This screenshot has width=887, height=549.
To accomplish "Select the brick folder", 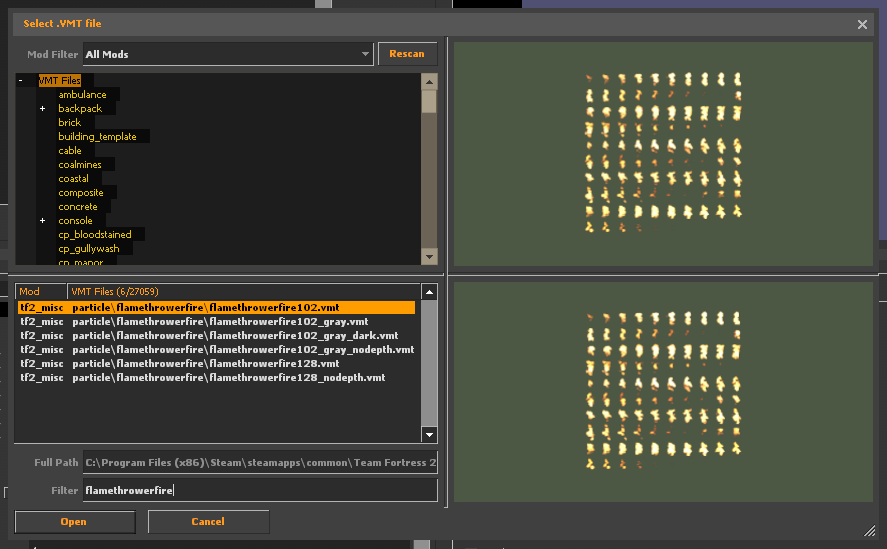I will click(x=70, y=122).
